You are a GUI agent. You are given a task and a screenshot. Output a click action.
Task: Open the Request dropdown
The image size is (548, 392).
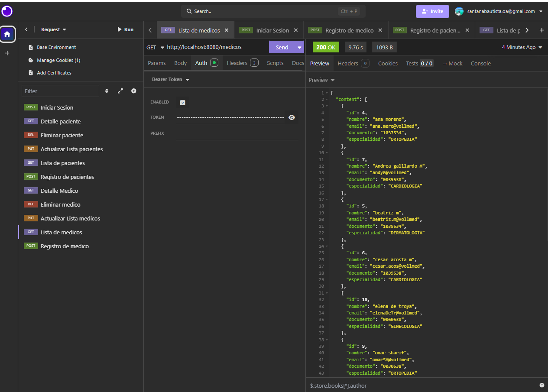[x=54, y=29]
